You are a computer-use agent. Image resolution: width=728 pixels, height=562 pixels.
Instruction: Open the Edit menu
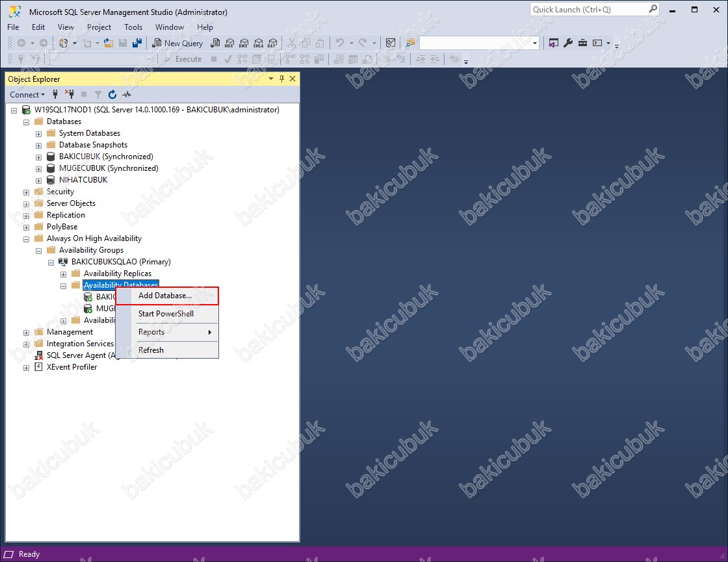coord(38,27)
